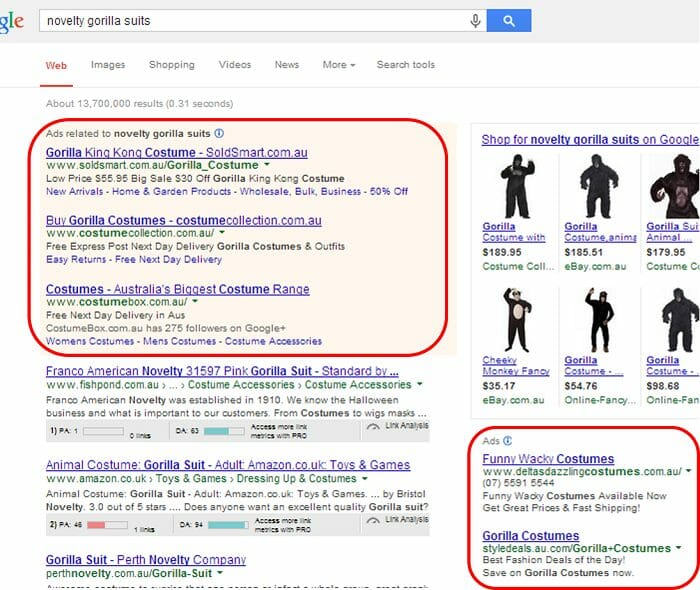This screenshot has height=590, width=700.
Task: Switch to the News tab
Action: [287, 65]
